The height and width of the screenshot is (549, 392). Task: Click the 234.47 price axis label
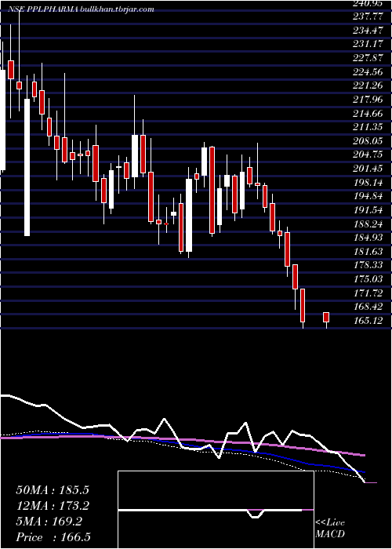click(368, 31)
